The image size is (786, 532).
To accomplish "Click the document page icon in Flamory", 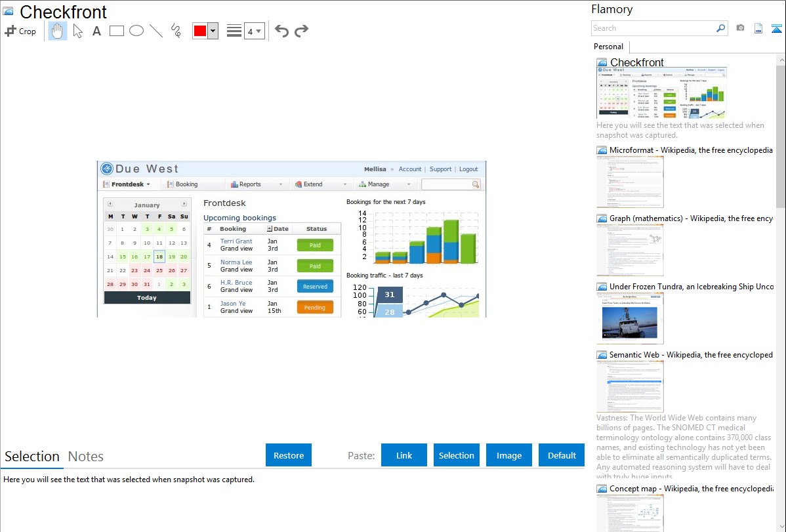I will pyautogui.click(x=758, y=28).
